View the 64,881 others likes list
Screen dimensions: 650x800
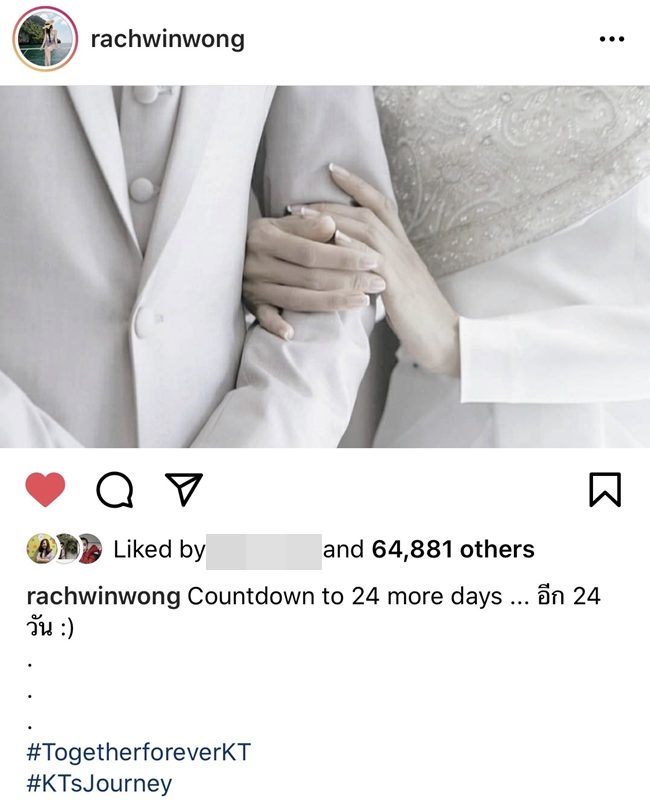453,549
